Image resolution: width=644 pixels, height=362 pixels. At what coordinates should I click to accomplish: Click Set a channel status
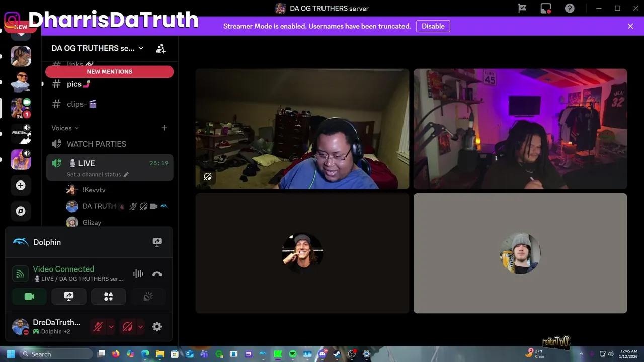(x=94, y=174)
